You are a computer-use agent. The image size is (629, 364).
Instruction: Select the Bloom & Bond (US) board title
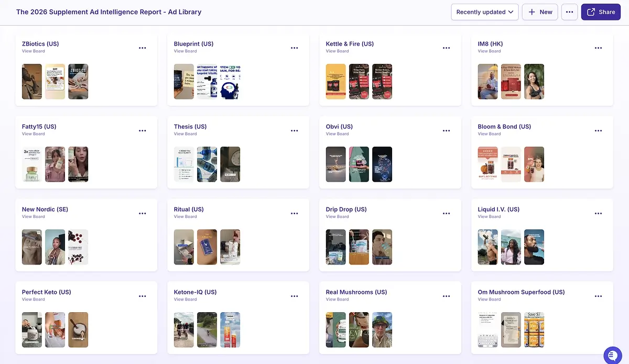[505, 127]
